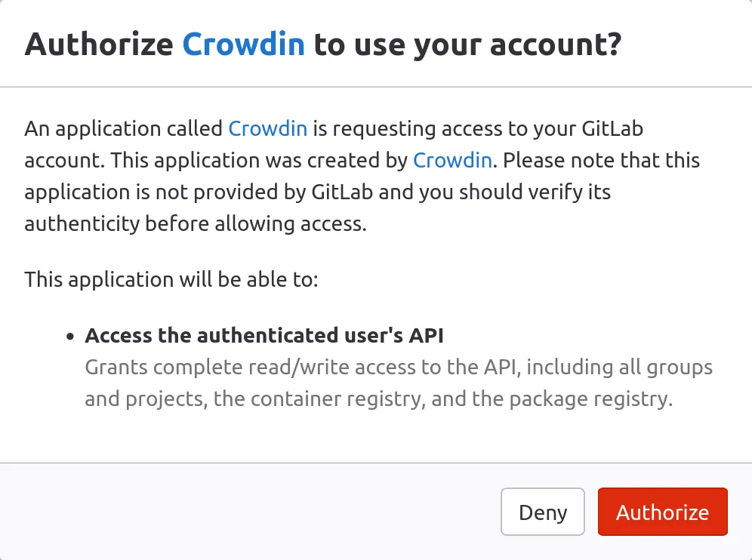752x560 pixels.
Task: Click the bold 'Access the authenticated user's API' text
Action: tap(264, 335)
